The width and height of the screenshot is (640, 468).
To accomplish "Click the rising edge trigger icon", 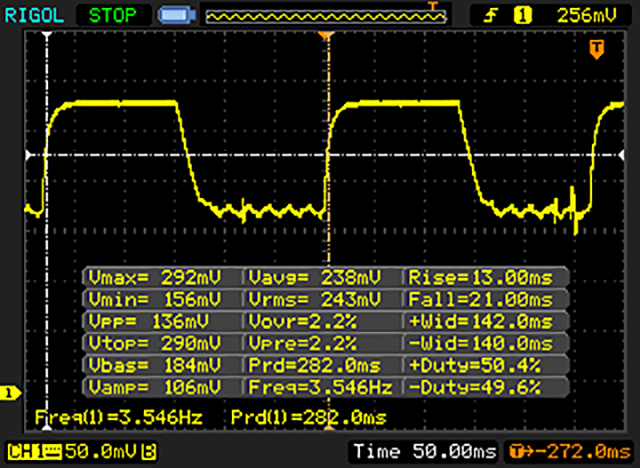I will click(x=491, y=16).
